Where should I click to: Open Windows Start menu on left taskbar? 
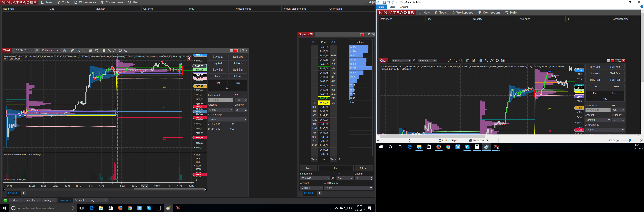(5, 208)
